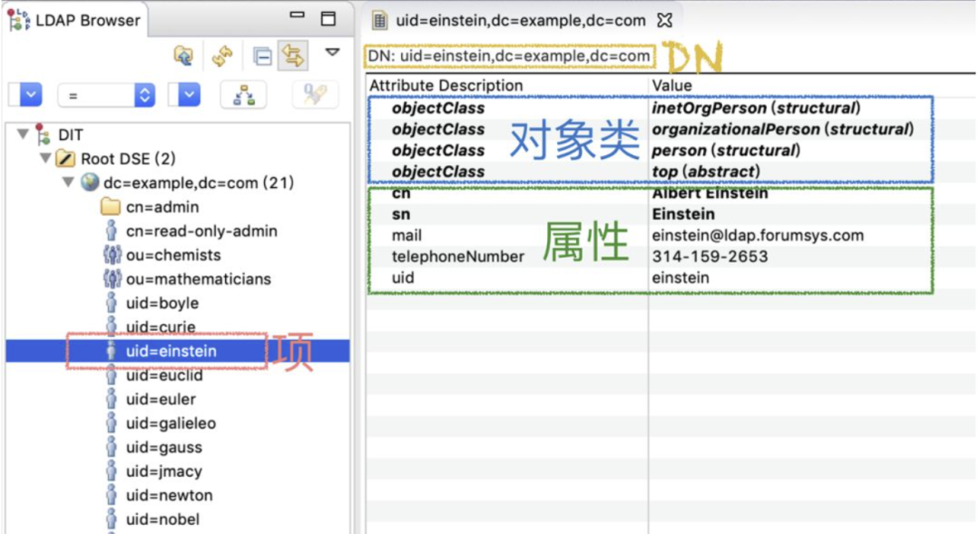Click the person icon of uid=gauss
Screen dimensions: 980x534
click(x=112, y=447)
